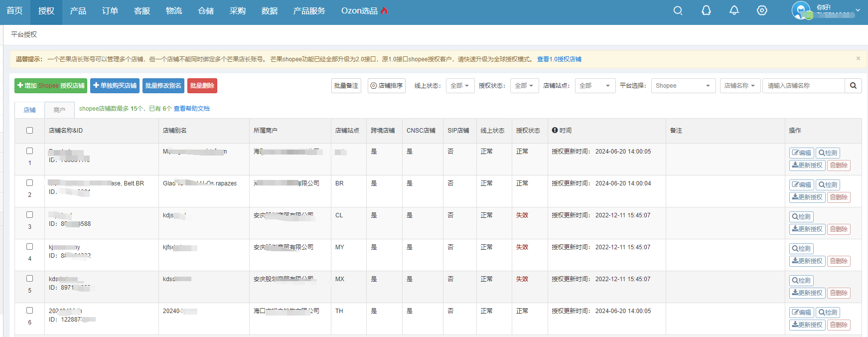The height and width of the screenshot is (337, 868).
Task: Click 更新授权 for the CL store
Action: [x=807, y=229]
